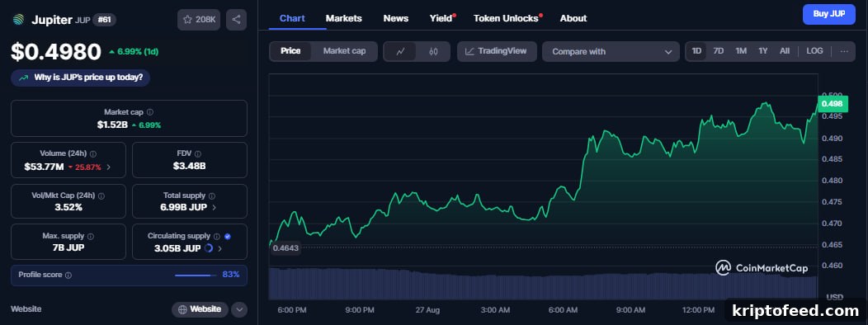
Task: Open the Markets tab
Action: click(344, 18)
